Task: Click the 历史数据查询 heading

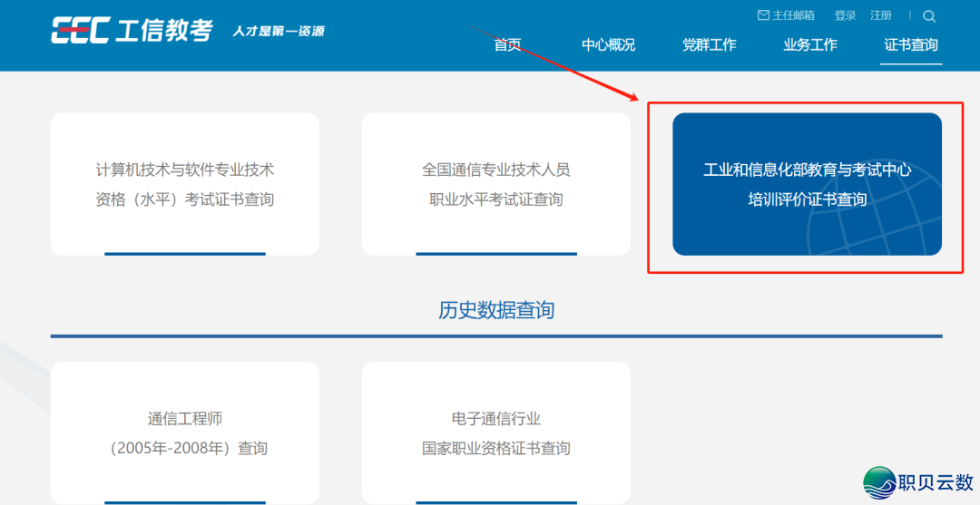Action: (x=496, y=310)
